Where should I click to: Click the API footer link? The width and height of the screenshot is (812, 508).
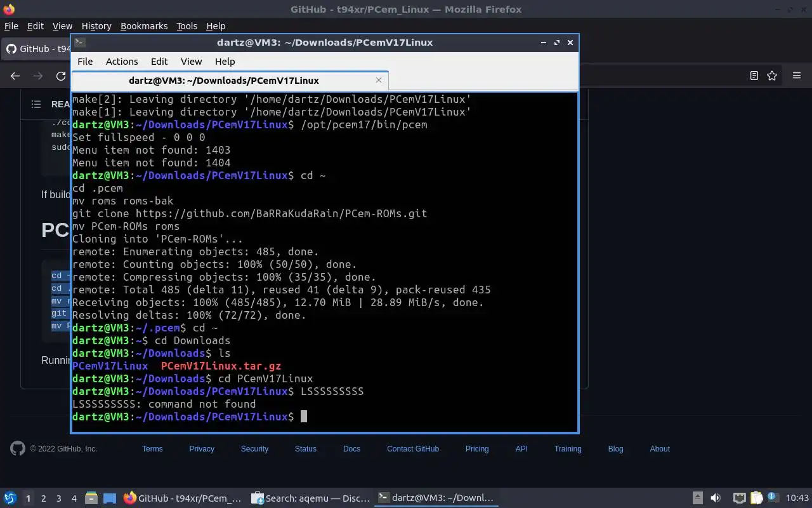(x=521, y=448)
